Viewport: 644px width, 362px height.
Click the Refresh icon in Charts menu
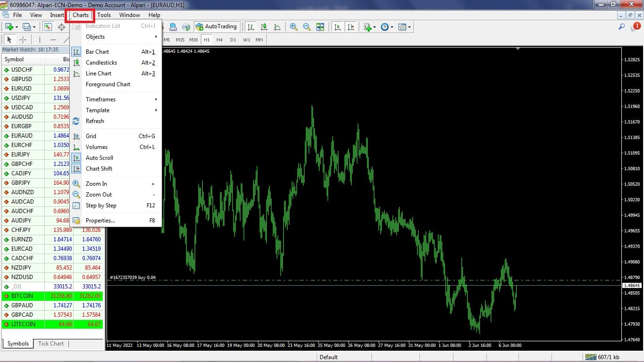76,121
